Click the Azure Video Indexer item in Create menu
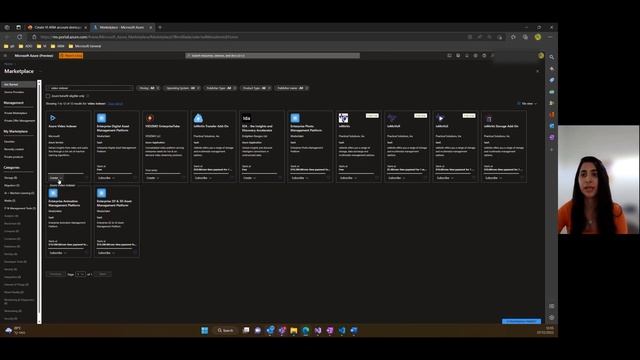Viewport: 640px width, 360px height. point(62,185)
